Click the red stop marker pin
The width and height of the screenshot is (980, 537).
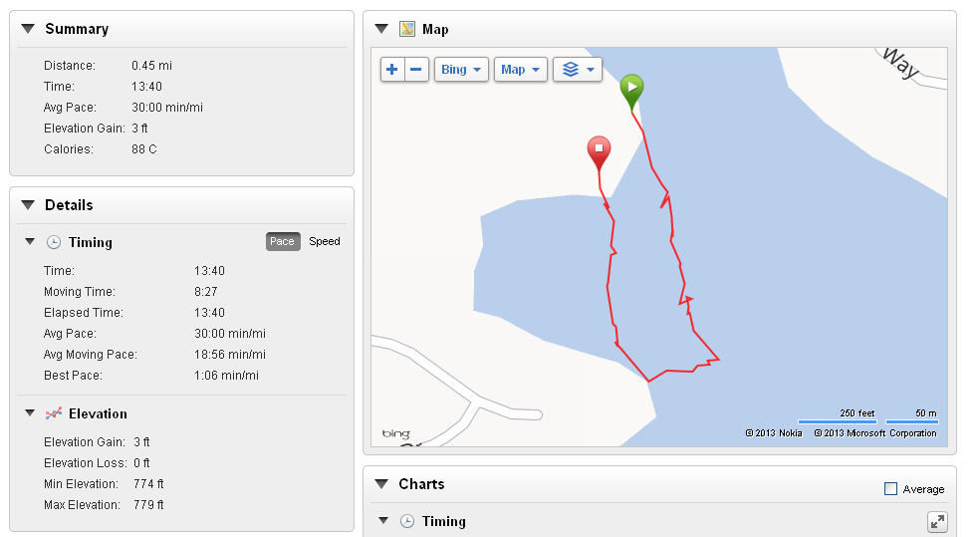599,152
